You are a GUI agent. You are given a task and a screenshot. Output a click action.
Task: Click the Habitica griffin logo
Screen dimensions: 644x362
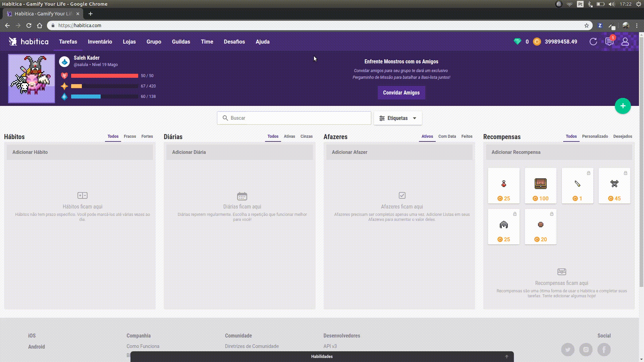click(x=13, y=42)
